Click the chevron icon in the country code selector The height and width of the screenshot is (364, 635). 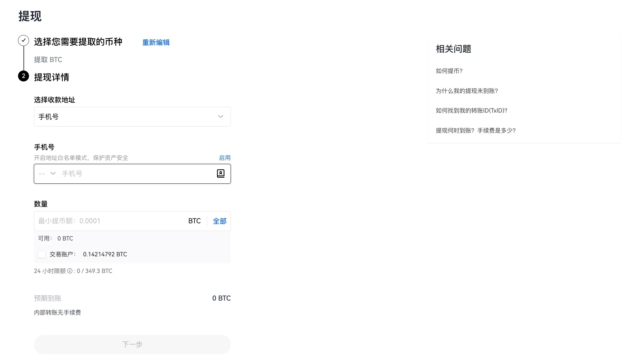[x=53, y=174]
